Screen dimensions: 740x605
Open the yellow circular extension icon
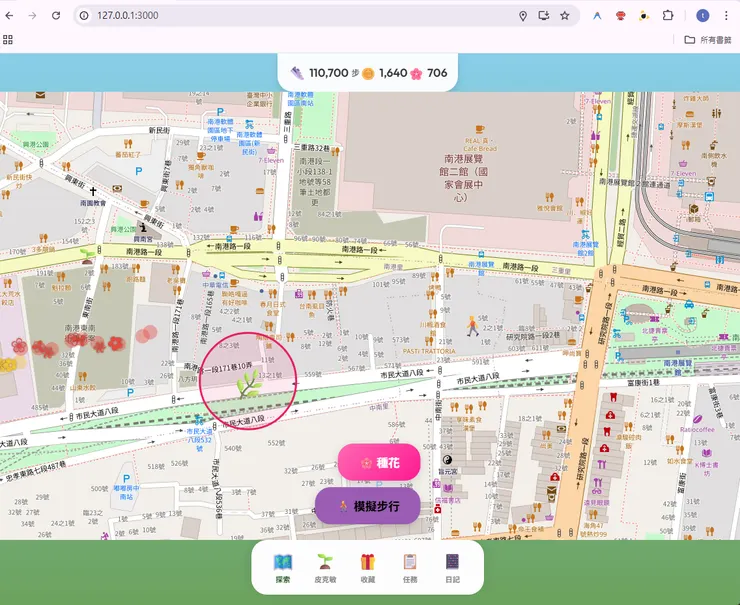pos(644,16)
